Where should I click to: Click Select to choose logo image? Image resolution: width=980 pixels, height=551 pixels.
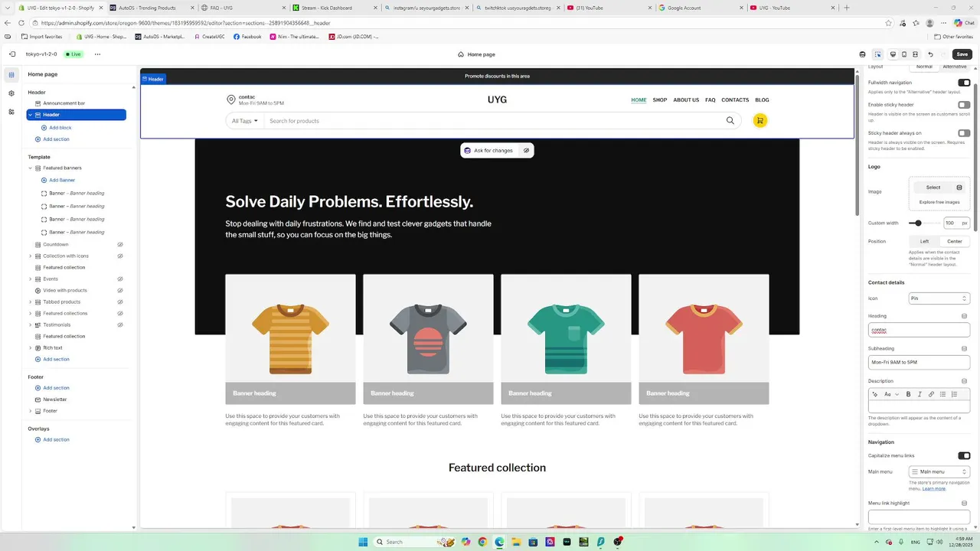coord(933,187)
